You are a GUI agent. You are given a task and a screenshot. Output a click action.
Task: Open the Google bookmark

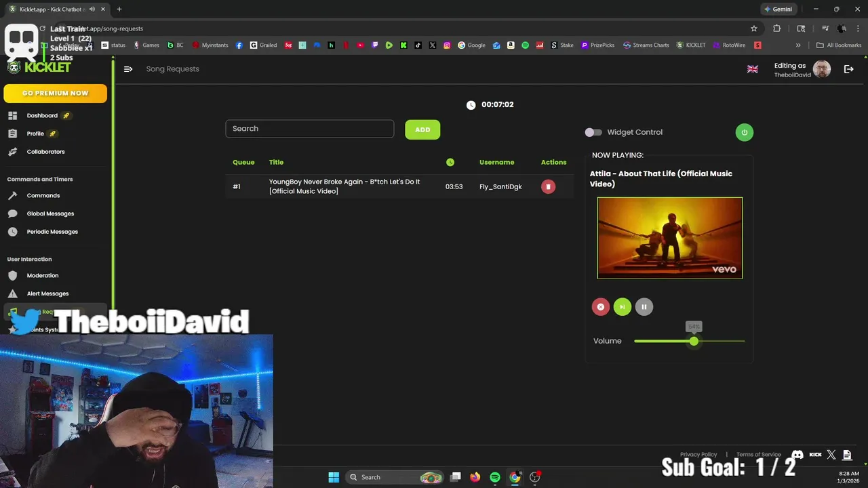pos(471,45)
